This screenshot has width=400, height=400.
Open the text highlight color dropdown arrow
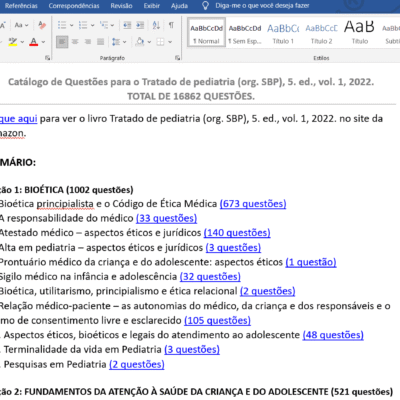(x=22, y=42)
